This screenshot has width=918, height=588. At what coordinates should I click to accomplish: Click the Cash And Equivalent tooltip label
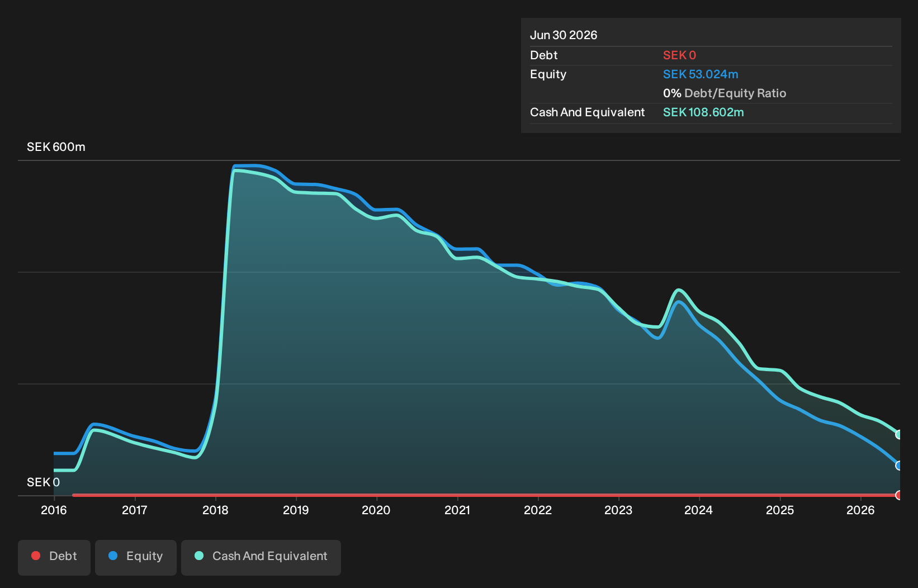pos(588,112)
